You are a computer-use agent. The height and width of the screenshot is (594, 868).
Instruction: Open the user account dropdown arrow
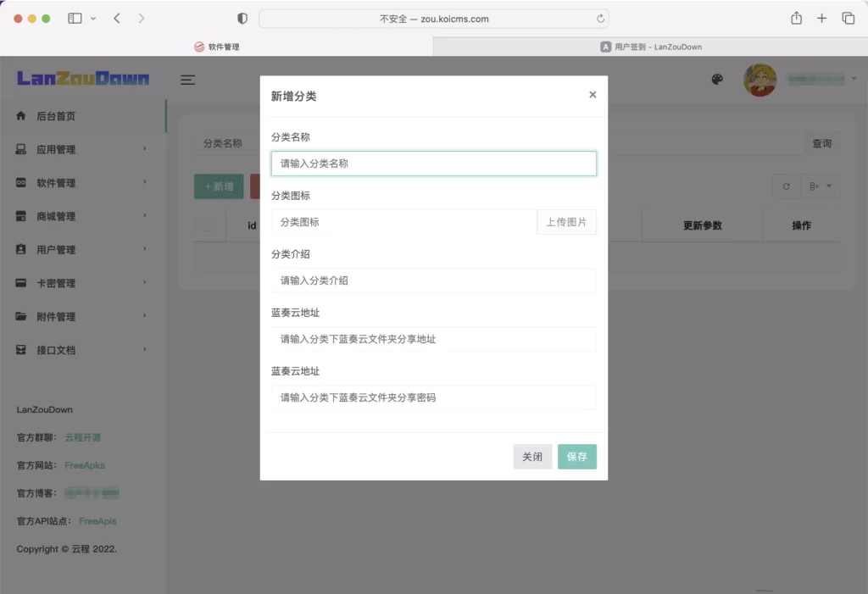pos(854,79)
